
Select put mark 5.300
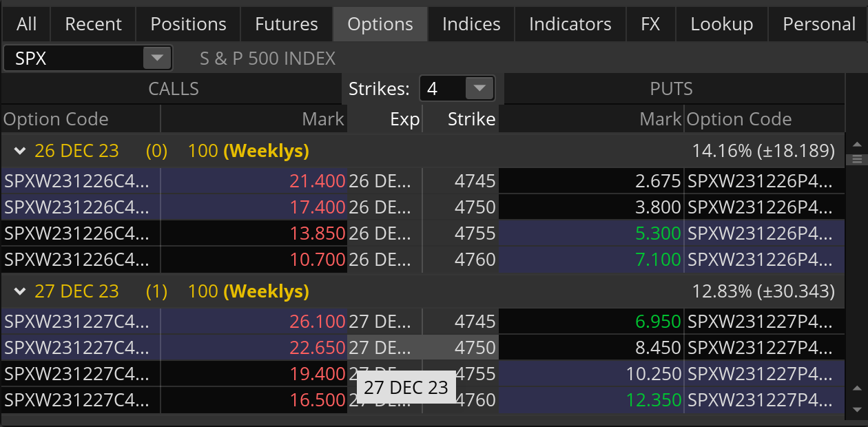coord(658,233)
